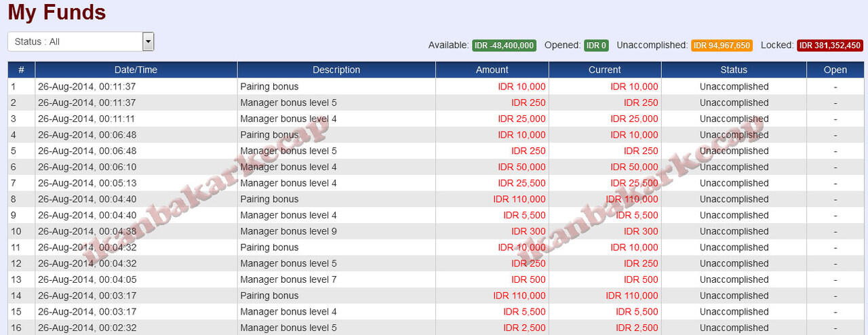This screenshot has height=335, width=868.
Task: Click the Open column header
Action: click(835, 70)
